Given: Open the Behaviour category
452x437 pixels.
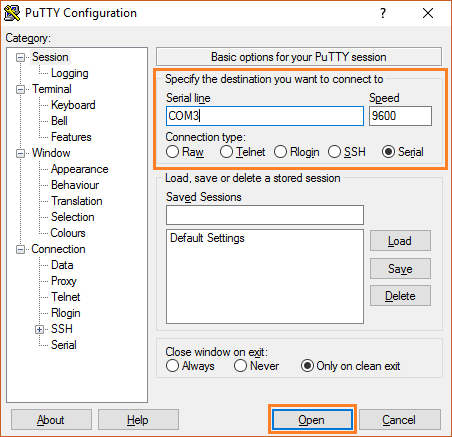Looking at the screenshot, I should (75, 185).
